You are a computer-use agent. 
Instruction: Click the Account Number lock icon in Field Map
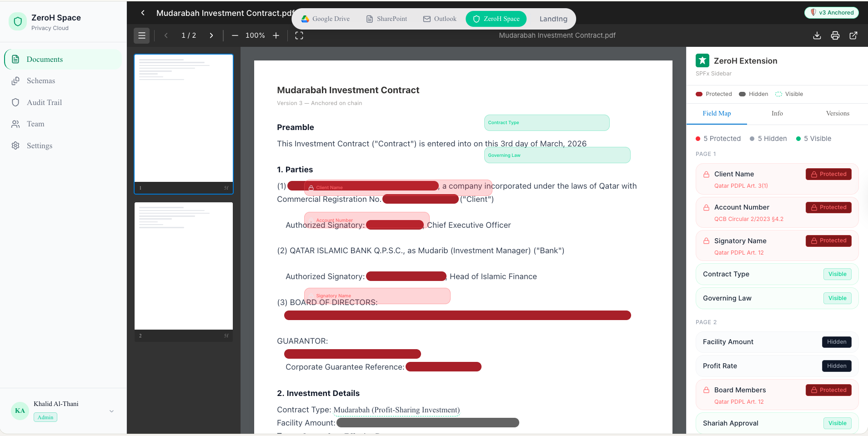pos(706,207)
